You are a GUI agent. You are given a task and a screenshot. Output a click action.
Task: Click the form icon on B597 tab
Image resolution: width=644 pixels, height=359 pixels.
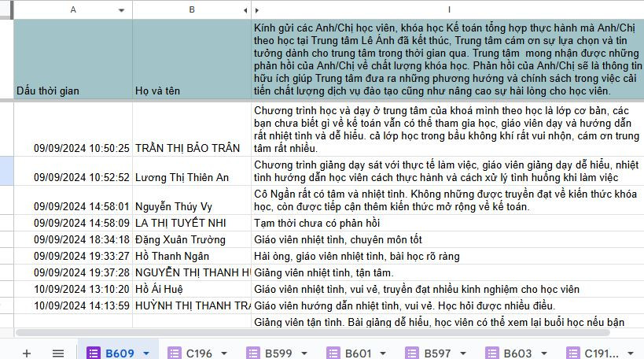(x=412, y=353)
